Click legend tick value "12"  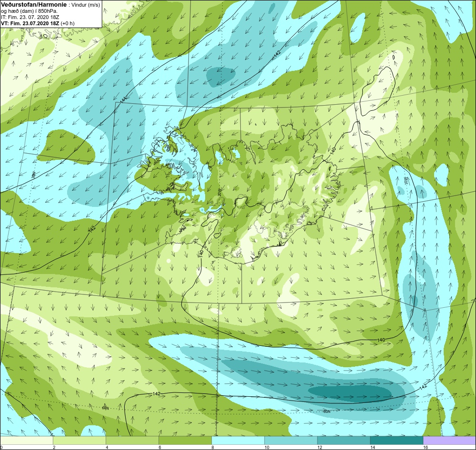click(319, 447)
